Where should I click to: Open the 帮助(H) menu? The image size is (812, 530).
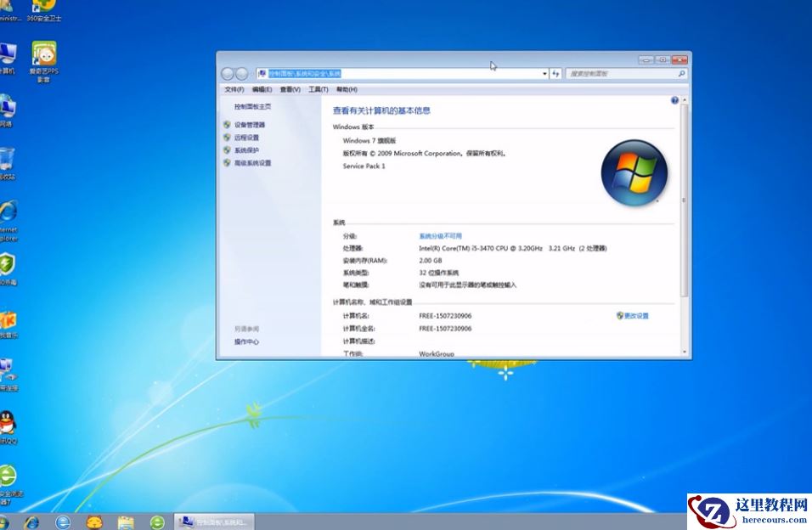(x=347, y=90)
